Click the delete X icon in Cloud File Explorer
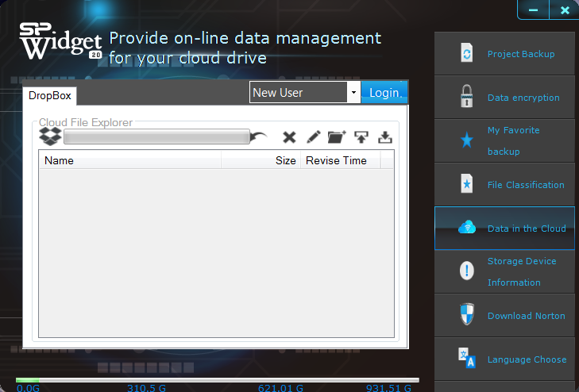 tap(289, 137)
